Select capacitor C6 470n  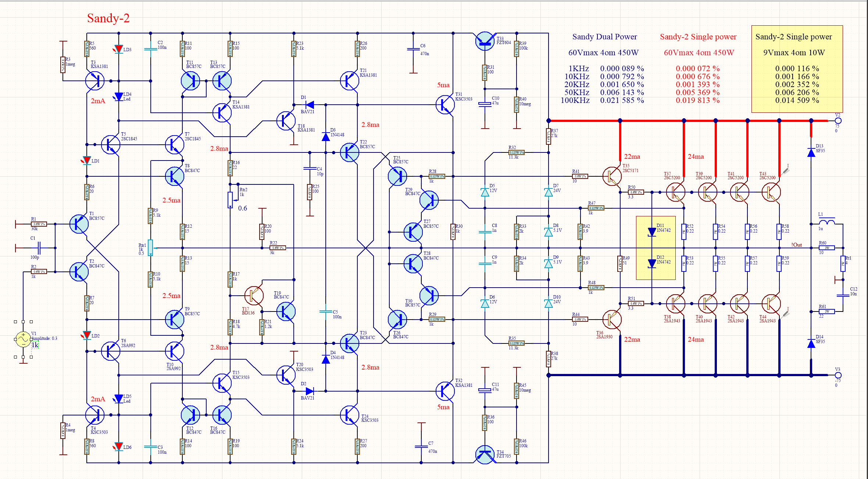tap(413, 49)
